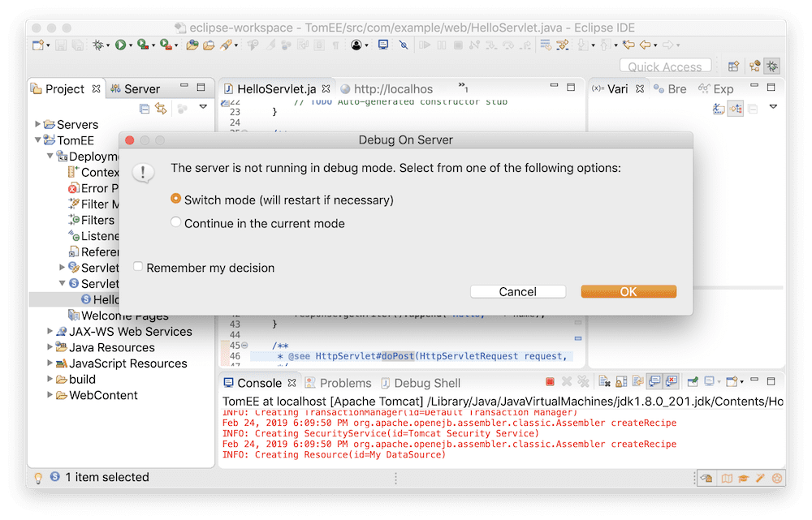Click the Use Step Filters toolbar icon

(x=563, y=45)
